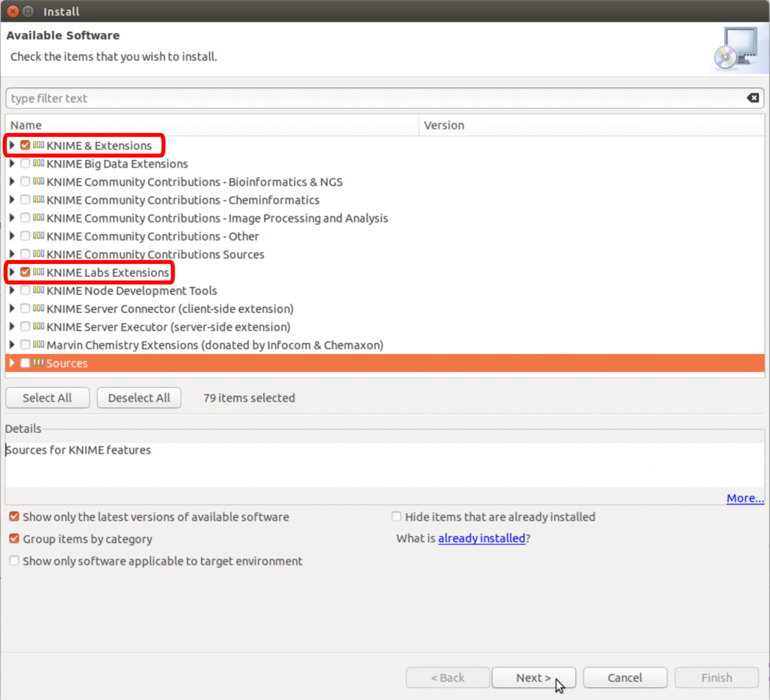Expand the KNIME Node Development Tools category
This screenshot has width=770, height=700.
click(x=12, y=291)
